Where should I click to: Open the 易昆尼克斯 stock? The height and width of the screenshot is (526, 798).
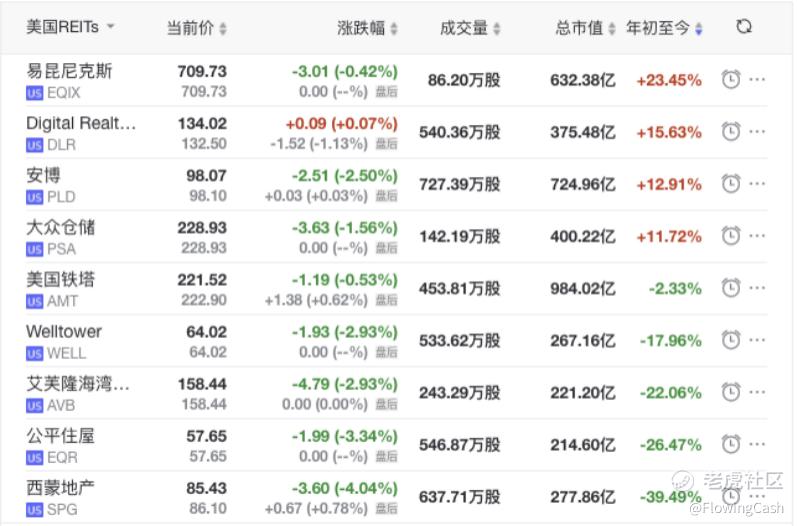tap(69, 71)
